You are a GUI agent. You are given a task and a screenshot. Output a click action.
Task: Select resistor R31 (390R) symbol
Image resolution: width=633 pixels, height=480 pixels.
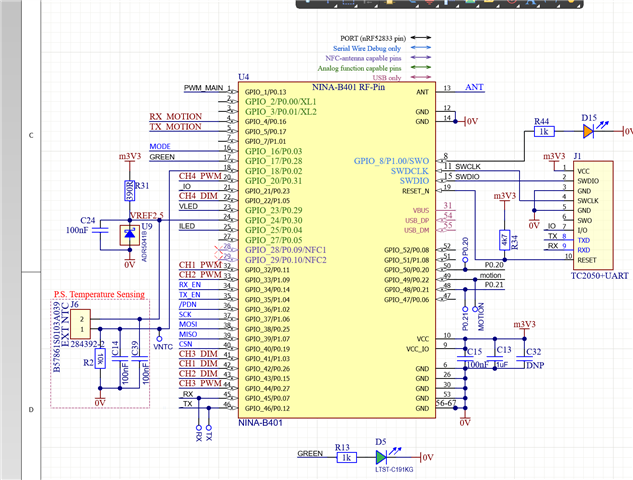pos(130,191)
